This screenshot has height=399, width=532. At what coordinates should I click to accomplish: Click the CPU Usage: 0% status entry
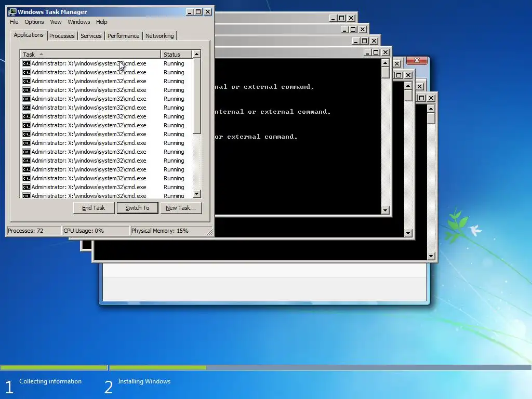[96, 231]
